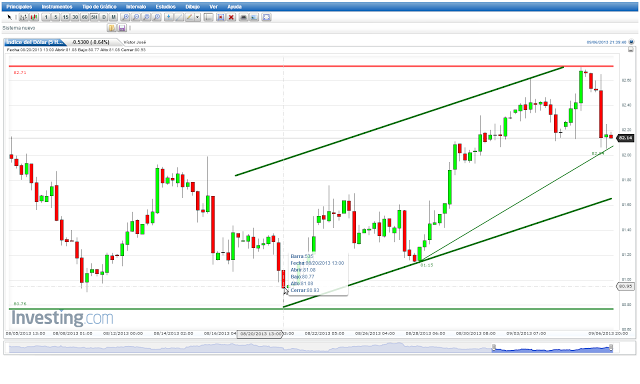Click axis date 09/03/2013 07:00

click(526, 333)
